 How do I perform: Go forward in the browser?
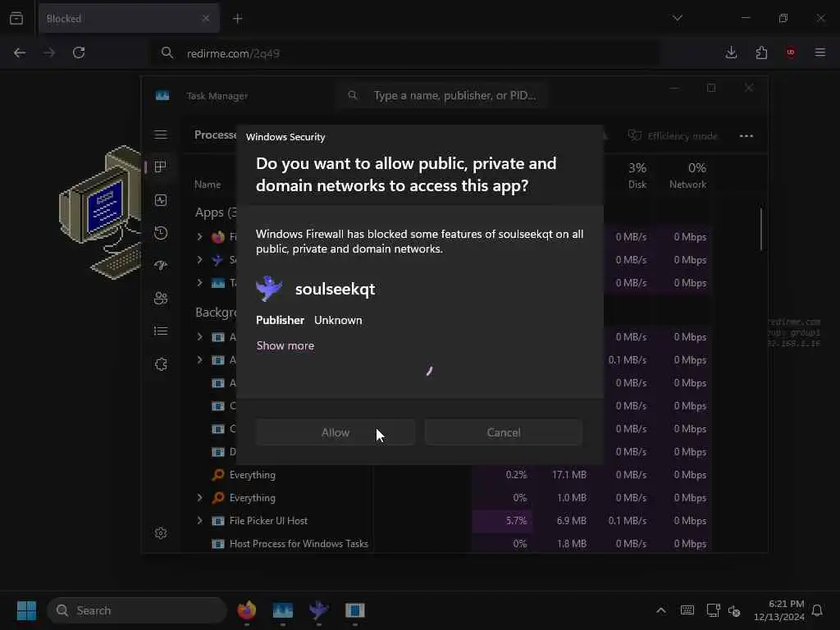pyautogui.click(x=49, y=52)
